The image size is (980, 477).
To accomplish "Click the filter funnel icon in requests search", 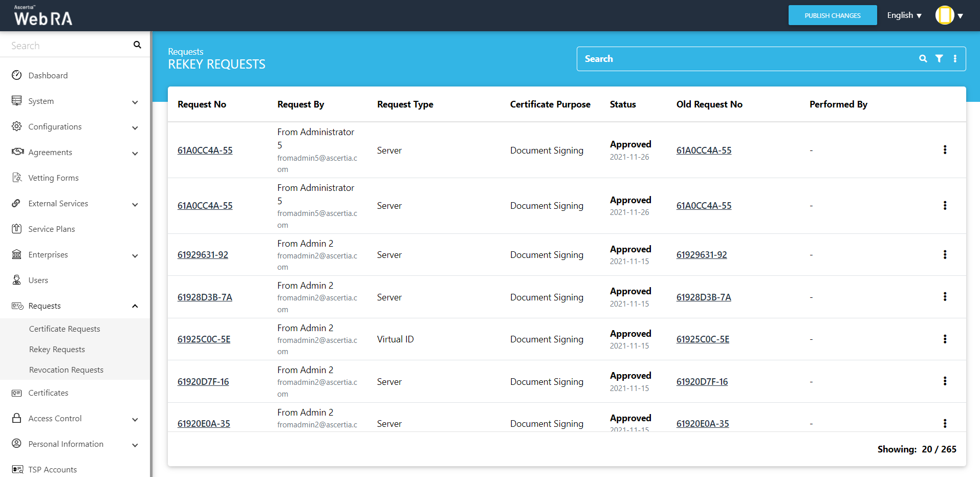I will (x=939, y=59).
